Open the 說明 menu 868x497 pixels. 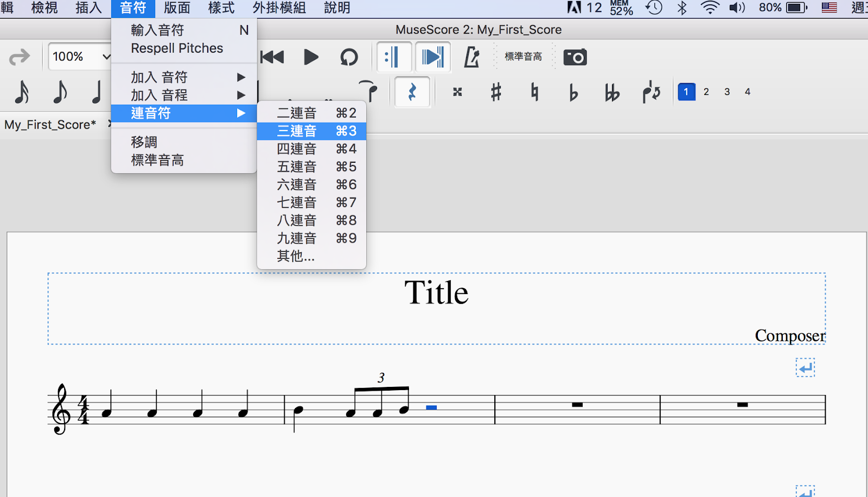[x=337, y=8]
